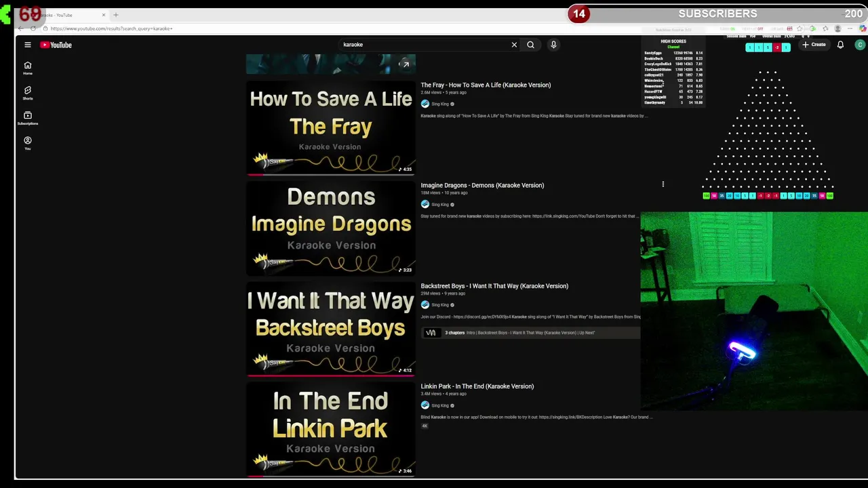The image size is (868, 488).
Task: Click the 3:46 duration badge
Action: pyautogui.click(x=406, y=470)
